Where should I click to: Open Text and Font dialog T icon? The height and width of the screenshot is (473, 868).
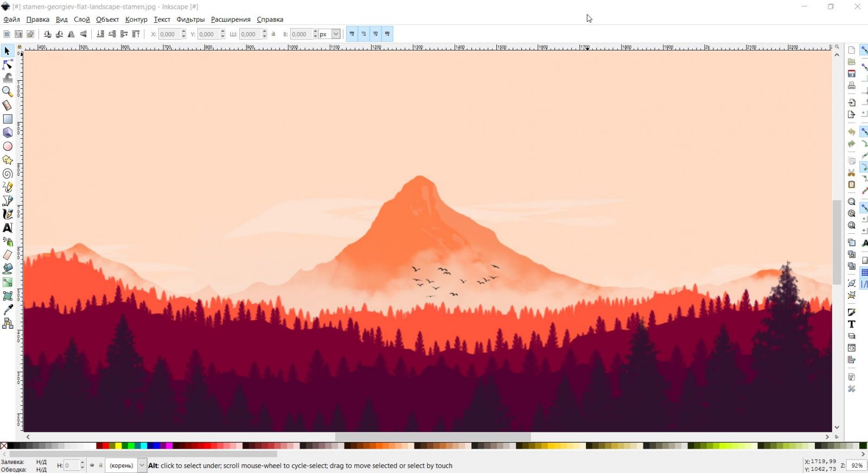(x=852, y=324)
